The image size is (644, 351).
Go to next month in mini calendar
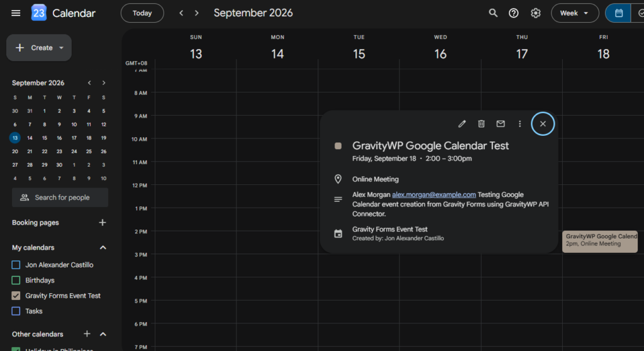point(104,83)
